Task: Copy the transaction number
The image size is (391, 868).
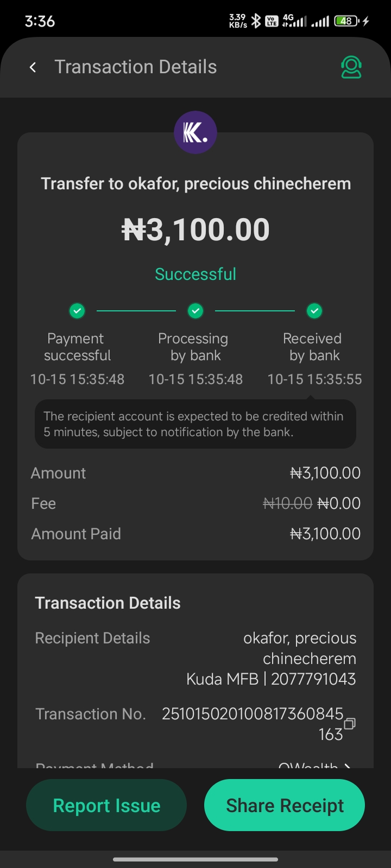Action: [x=350, y=723]
